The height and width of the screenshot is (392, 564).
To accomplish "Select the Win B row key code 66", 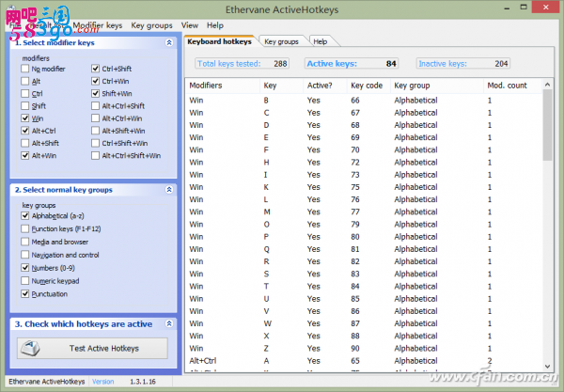I will (364, 101).
